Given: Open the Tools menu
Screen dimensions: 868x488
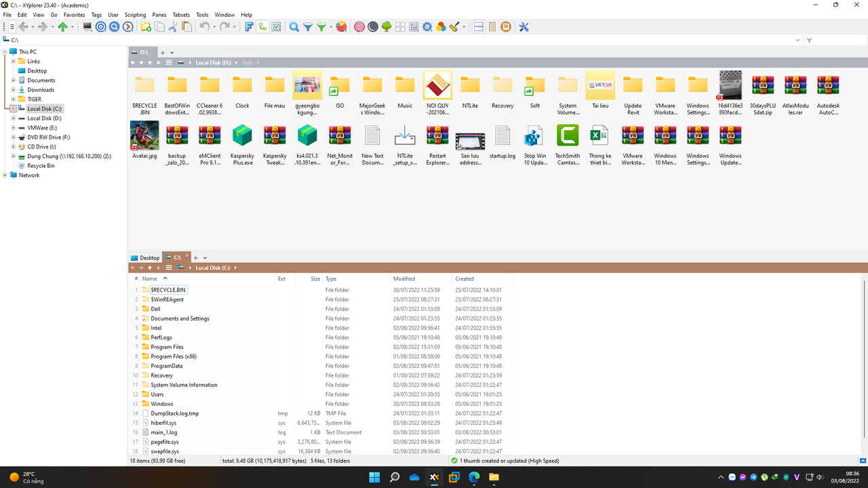Looking at the screenshot, I should point(201,14).
